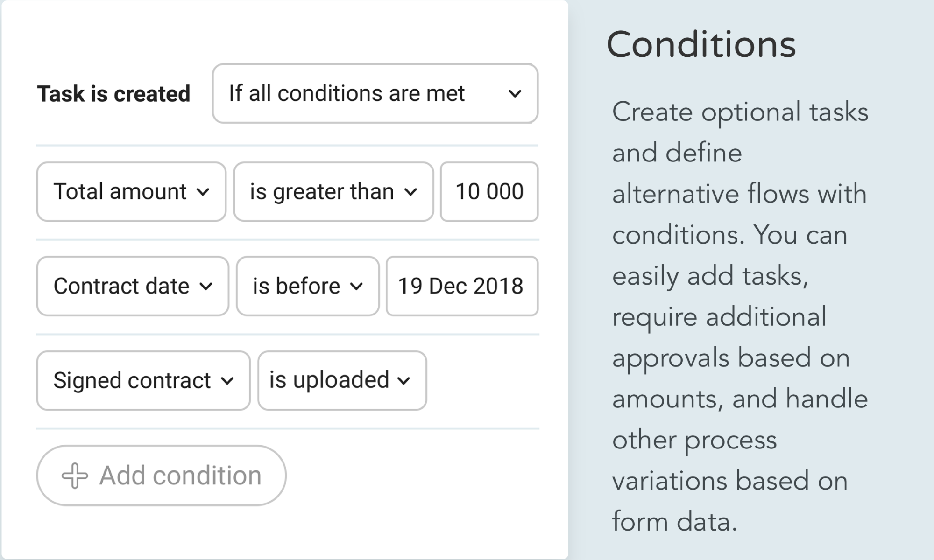
Task: Click the plus icon in Add condition
Action: (75, 476)
